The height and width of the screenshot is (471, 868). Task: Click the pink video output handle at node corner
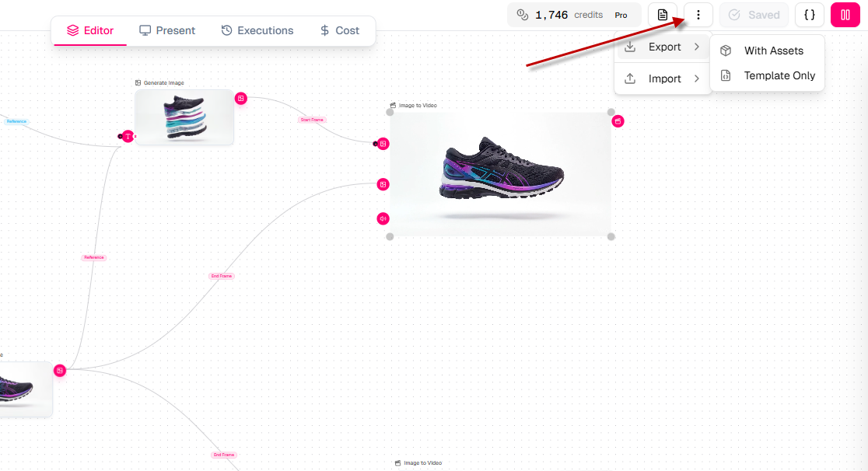click(618, 121)
